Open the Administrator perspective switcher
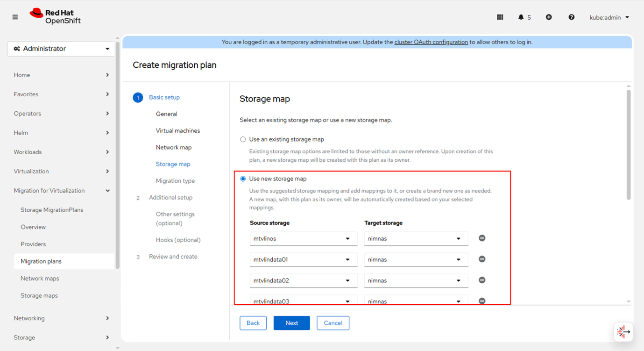Viewport: 644px width, 351px height. [61, 49]
